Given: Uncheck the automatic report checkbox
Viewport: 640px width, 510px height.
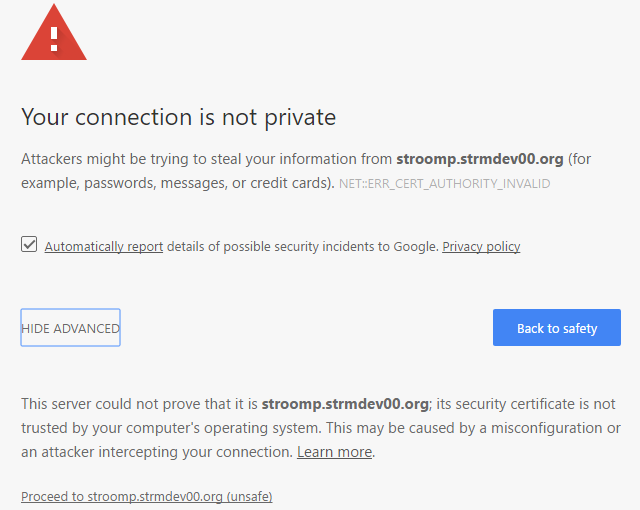Looking at the screenshot, I should (29, 245).
